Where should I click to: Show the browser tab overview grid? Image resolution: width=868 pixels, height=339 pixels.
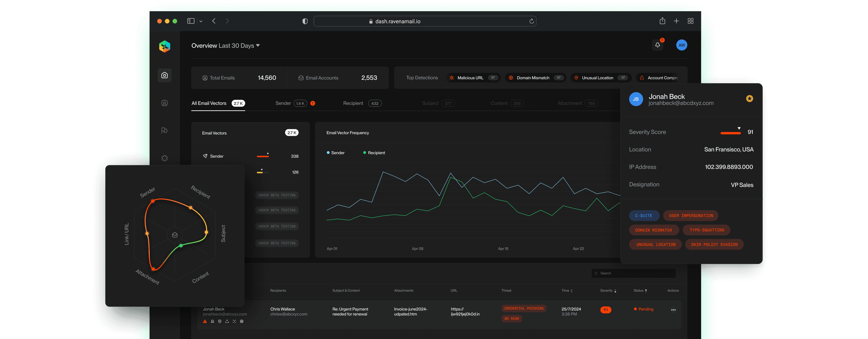click(x=690, y=21)
